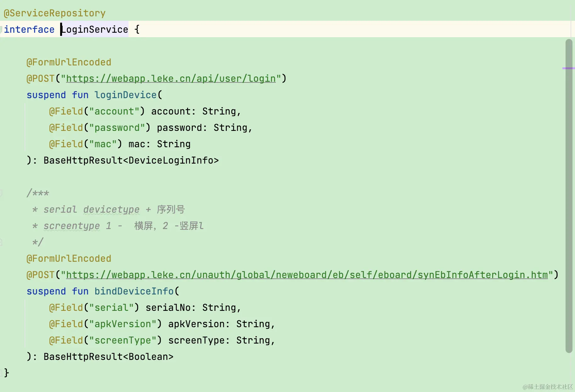Image resolution: width=575 pixels, height=392 pixels.
Task: Click @POST annotation of synEbInfoAfterLogin URL
Action: click(x=41, y=275)
